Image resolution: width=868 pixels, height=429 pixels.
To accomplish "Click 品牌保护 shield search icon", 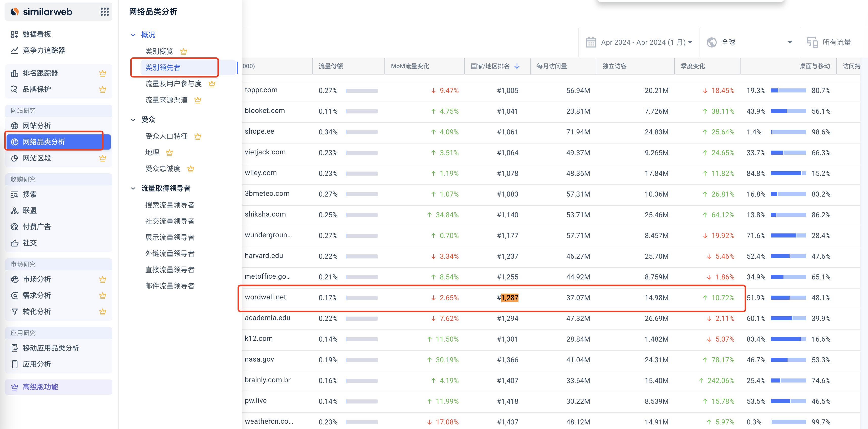I will coord(14,89).
